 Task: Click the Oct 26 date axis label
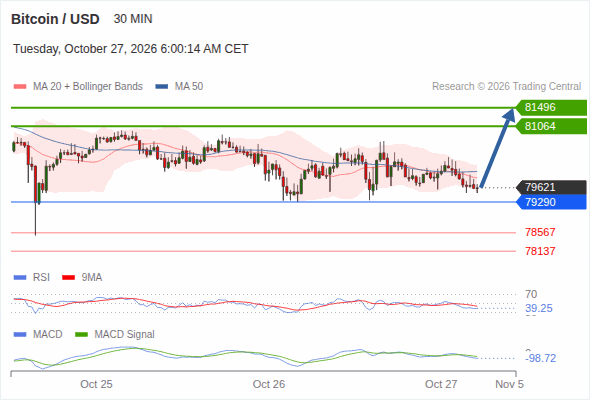pyautogui.click(x=269, y=384)
